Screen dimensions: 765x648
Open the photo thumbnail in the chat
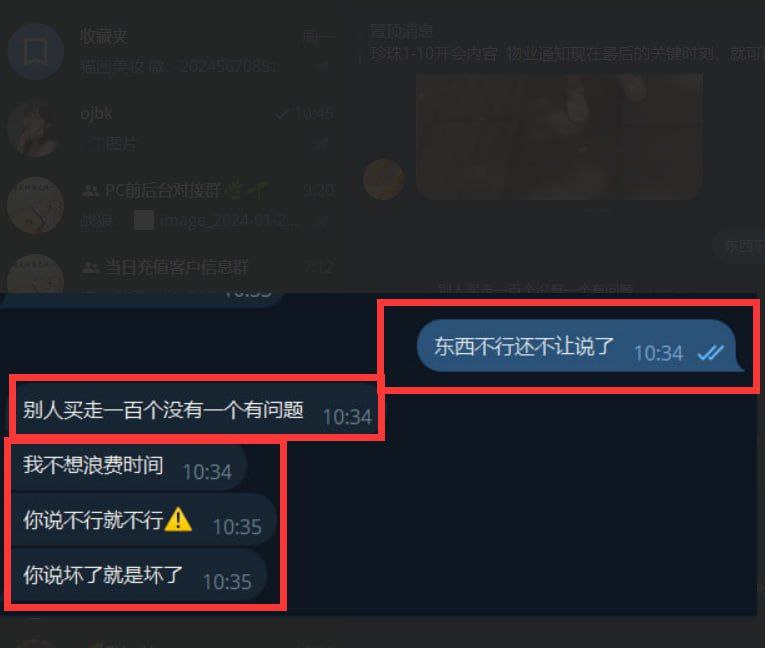[x=559, y=137]
